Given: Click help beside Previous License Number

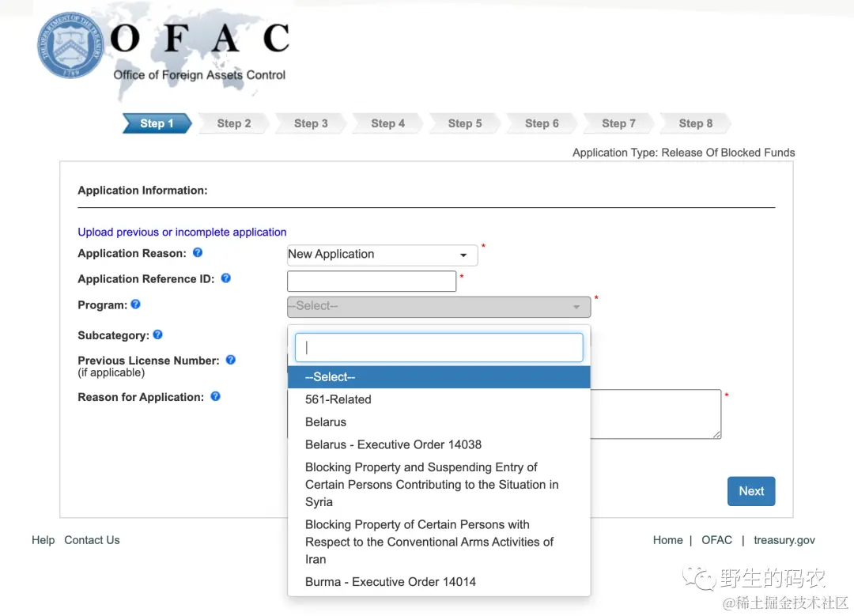Looking at the screenshot, I should pyautogui.click(x=230, y=360).
